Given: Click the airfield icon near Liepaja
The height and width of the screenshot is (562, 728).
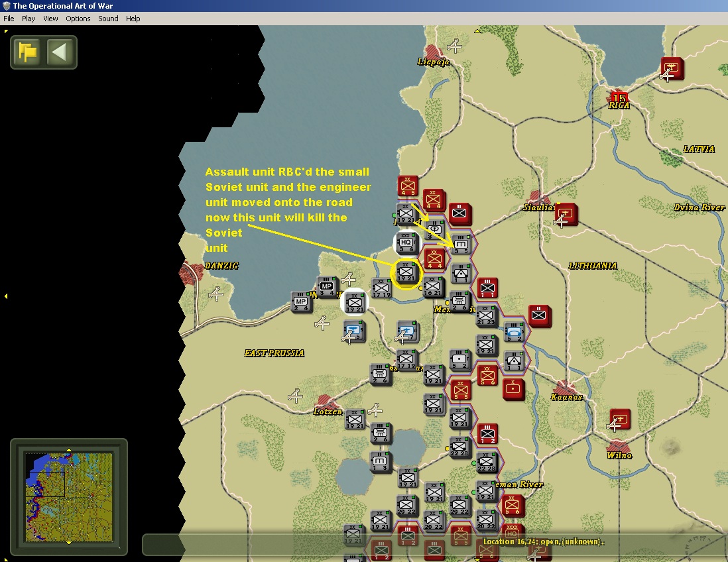Looking at the screenshot, I should 455,46.
